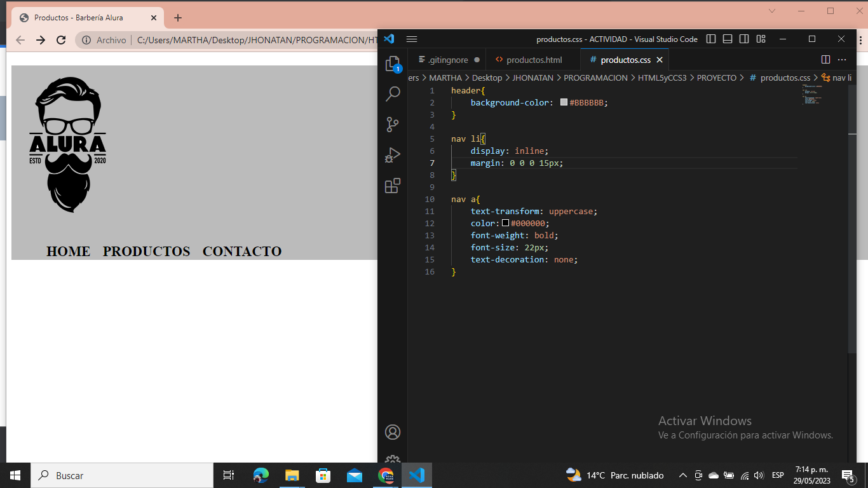Click the #BBBBBB color swatch
The height and width of the screenshot is (488, 868).
coord(564,102)
